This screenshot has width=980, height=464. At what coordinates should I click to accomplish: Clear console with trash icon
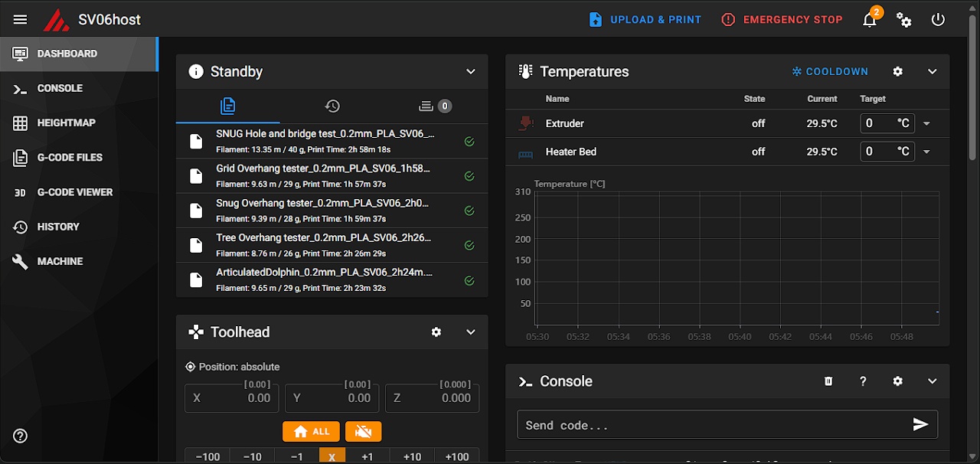(x=828, y=381)
